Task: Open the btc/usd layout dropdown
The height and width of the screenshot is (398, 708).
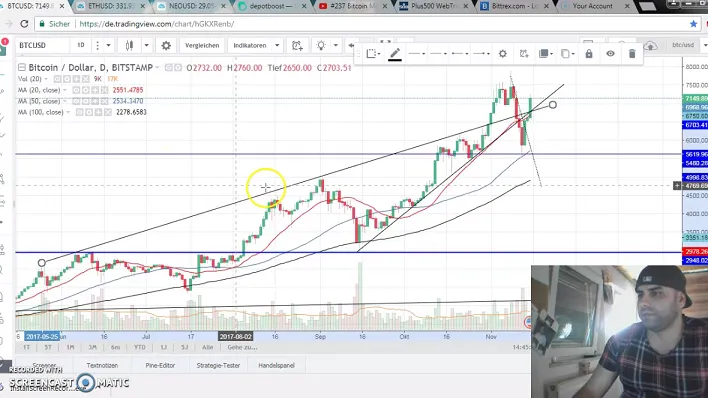Action: 705,45
